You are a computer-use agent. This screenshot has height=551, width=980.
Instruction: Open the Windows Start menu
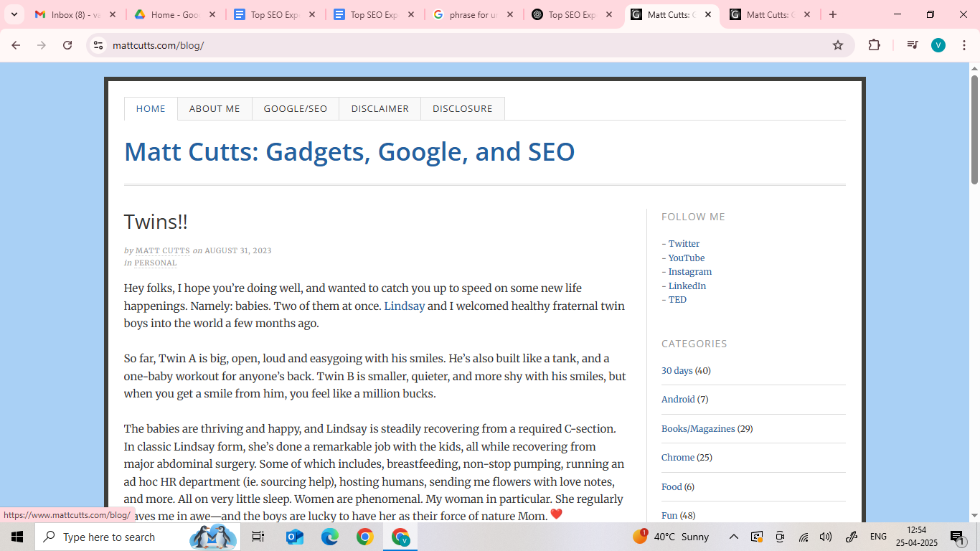[17, 537]
